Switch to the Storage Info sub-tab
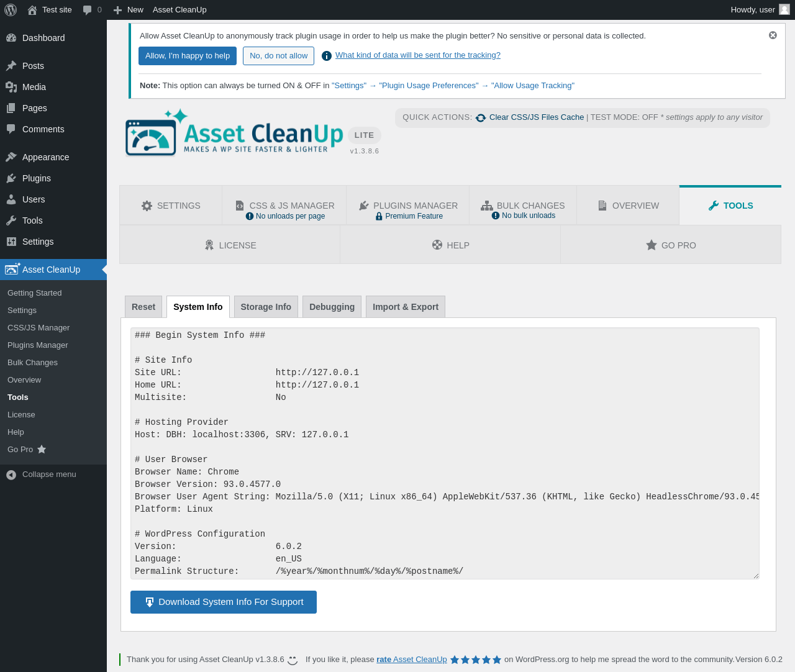The width and height of the screenshot is (795, 672). tap(266, 307)
